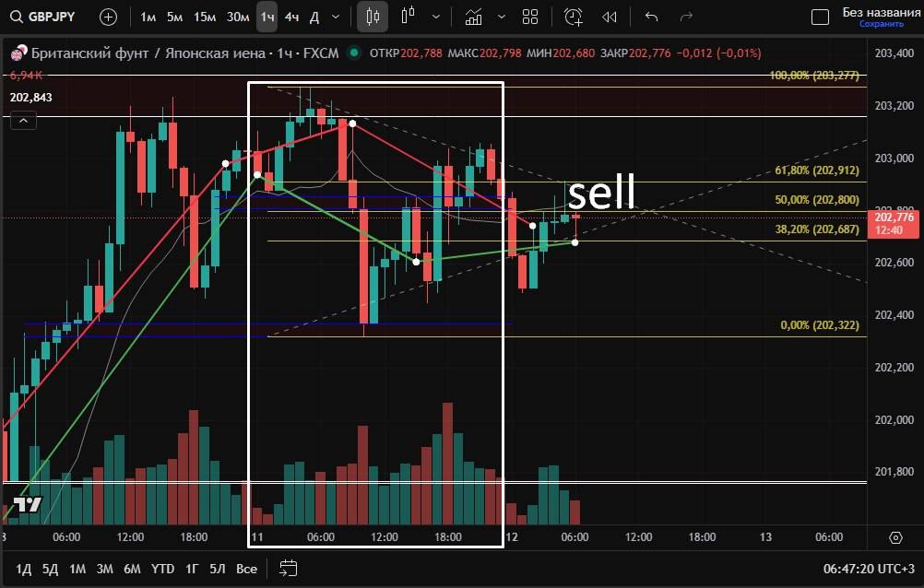
Task: Start bar replay with rewind icon
Action: (609, 17)
